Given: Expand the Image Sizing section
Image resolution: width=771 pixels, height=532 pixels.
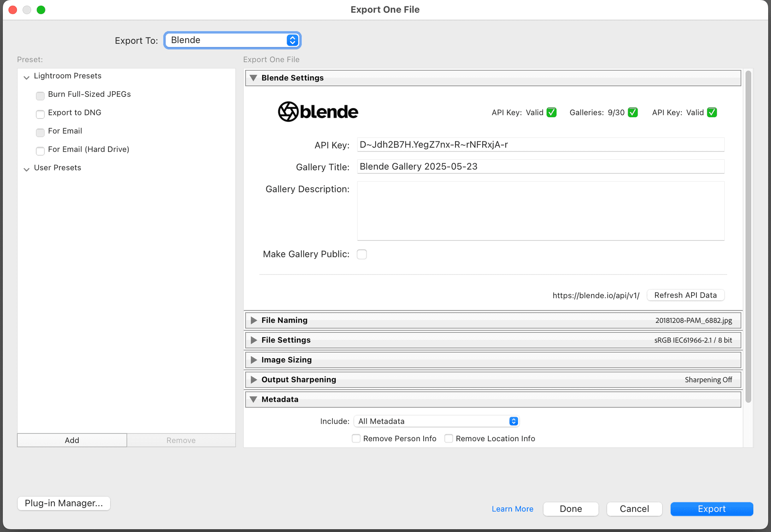Looking at the screenshot, I should [253, 360].
